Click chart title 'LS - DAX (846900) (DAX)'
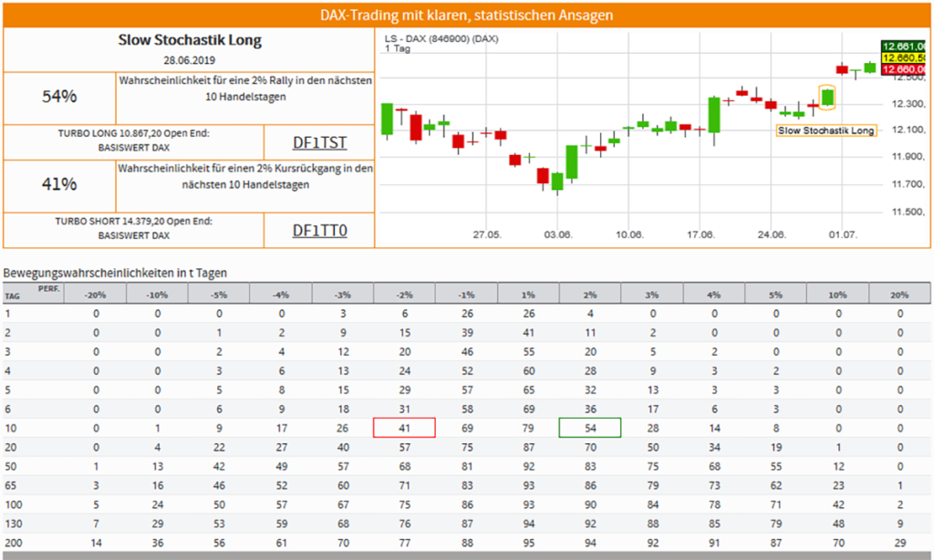Image resolution: width=934 pixels, height=560 pixels. click(441, 38)
